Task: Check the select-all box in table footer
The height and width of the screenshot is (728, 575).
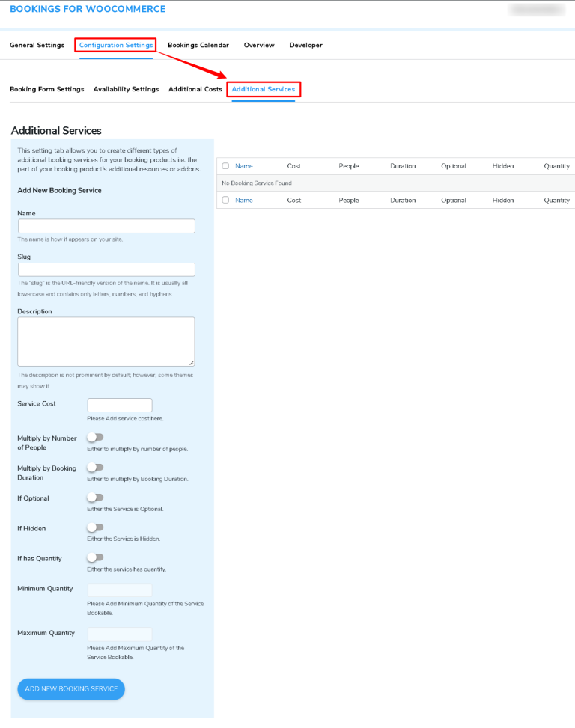Action: [225, 201]
